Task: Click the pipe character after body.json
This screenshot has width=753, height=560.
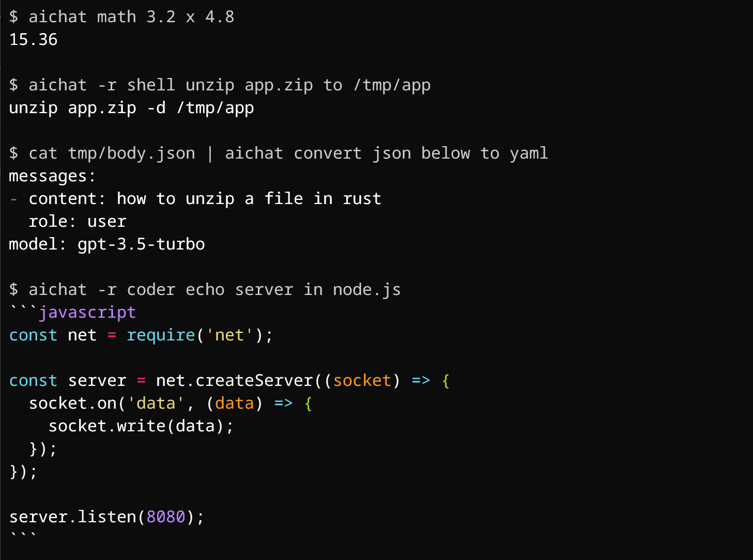Action: click(x=210, y=153)
